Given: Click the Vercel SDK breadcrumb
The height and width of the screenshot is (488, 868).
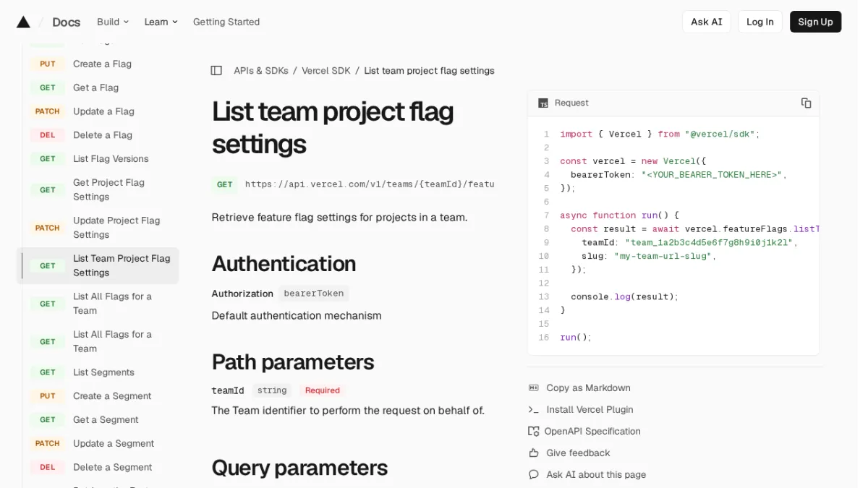Looking at the screenshot, I should 326,70.
